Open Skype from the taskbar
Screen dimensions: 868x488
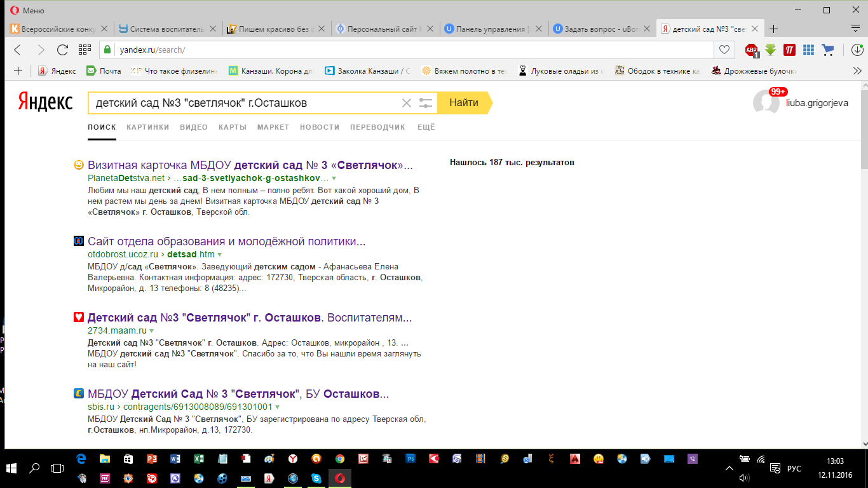tap(316, 478)
